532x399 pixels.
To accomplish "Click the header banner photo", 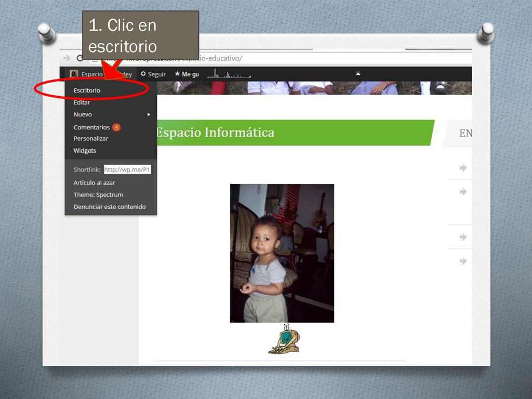I will coord(314,88).
